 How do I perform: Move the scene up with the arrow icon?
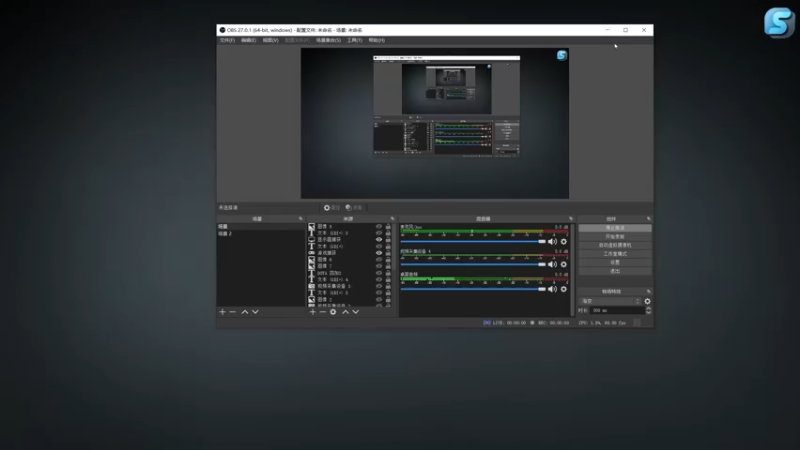point(244,312)
